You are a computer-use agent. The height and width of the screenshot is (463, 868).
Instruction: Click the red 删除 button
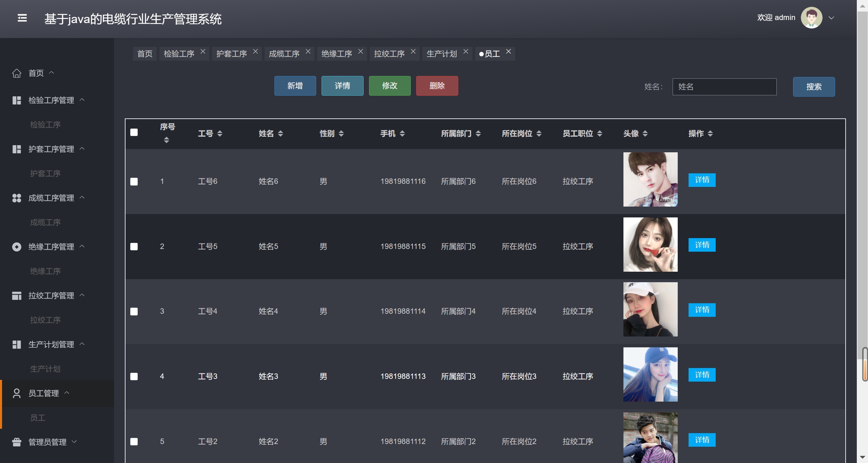pos(437,86)
